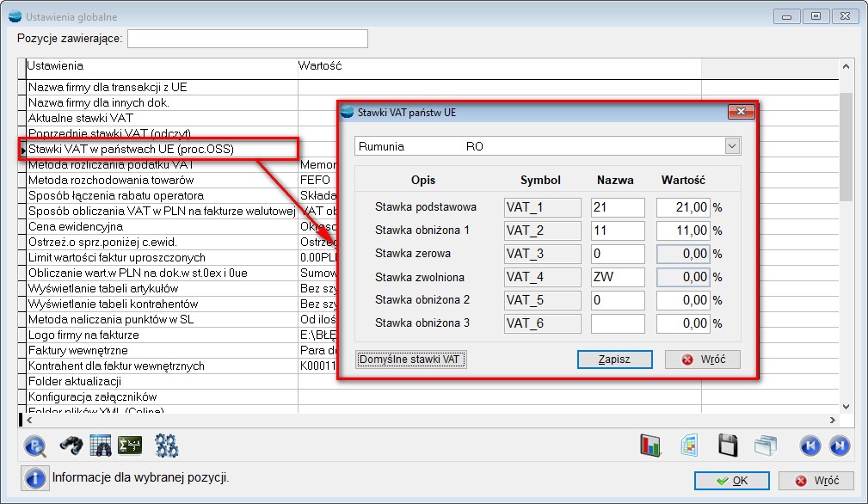Click the Domyślne stawki VAT button

point(410,360)
